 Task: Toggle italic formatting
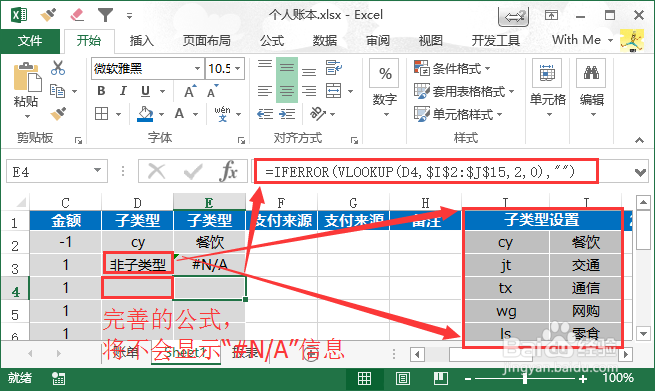point(123,91)
